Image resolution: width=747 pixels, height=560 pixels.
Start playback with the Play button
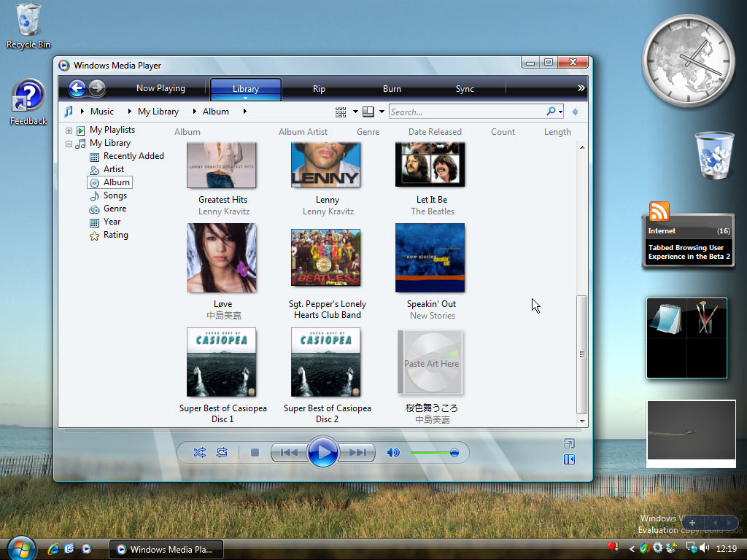323,452
